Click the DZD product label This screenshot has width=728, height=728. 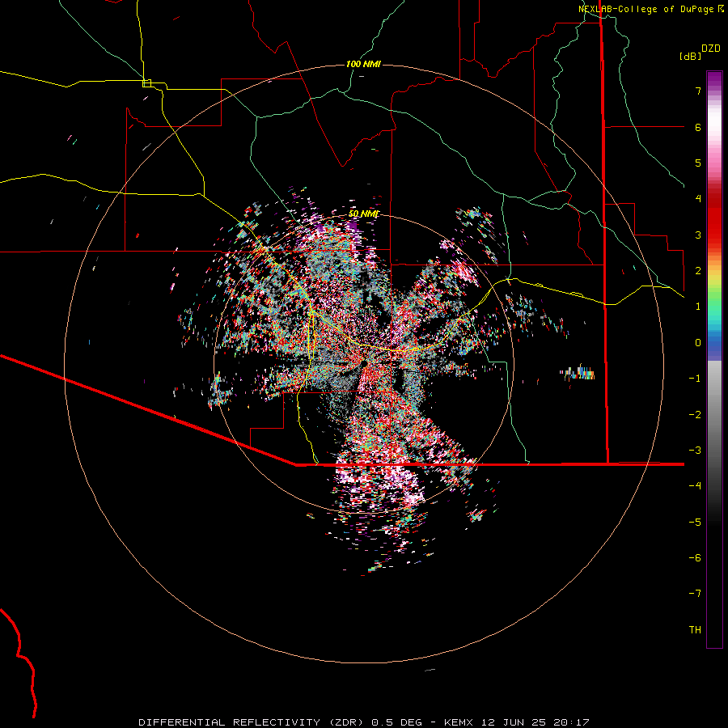711,49
